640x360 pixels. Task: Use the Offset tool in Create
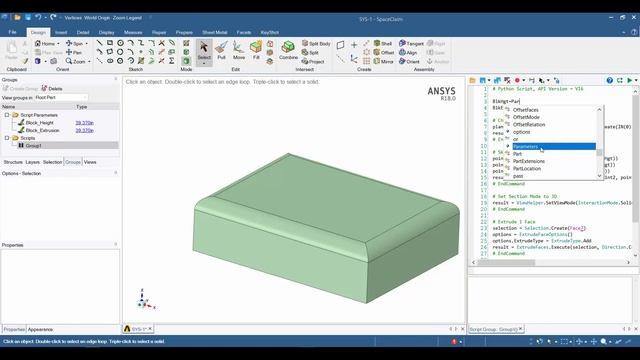pyautogui.click(x=384, y=52)
